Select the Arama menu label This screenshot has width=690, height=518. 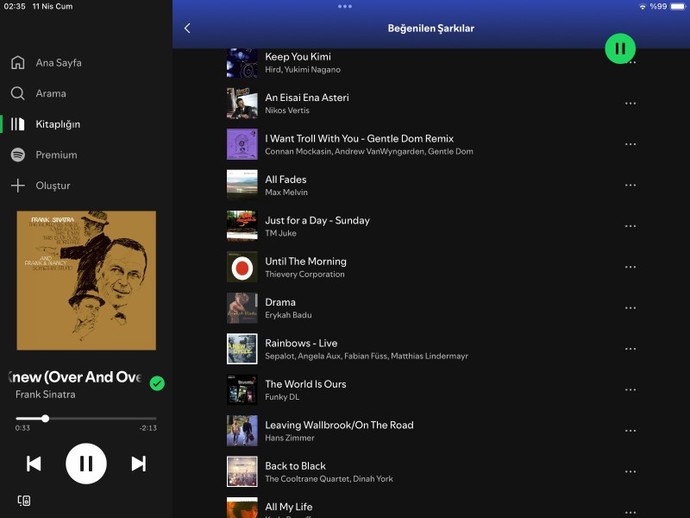[51, 93]
